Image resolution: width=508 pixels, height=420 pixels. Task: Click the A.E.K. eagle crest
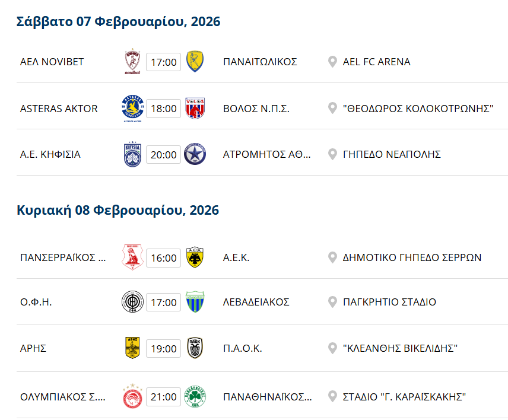195,257
